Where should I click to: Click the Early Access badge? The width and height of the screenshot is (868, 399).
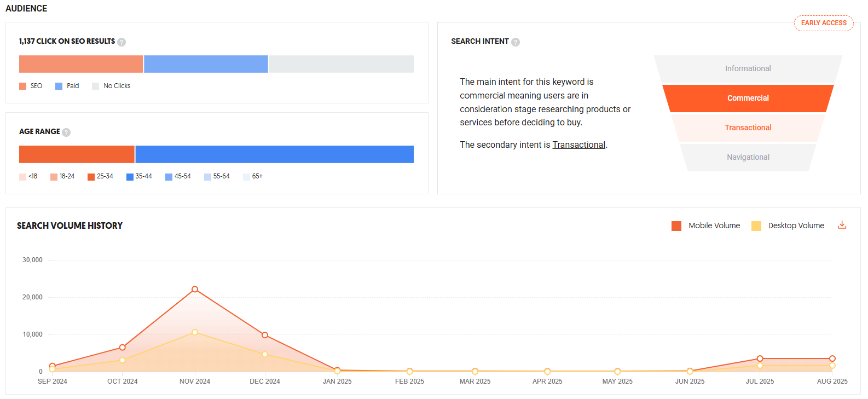(823, 23)
